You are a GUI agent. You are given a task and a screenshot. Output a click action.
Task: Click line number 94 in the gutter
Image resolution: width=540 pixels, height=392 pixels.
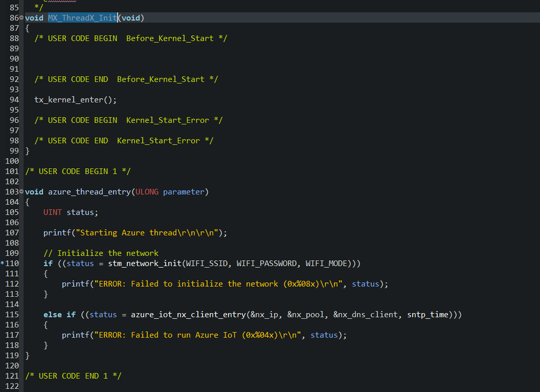(14, 100)
